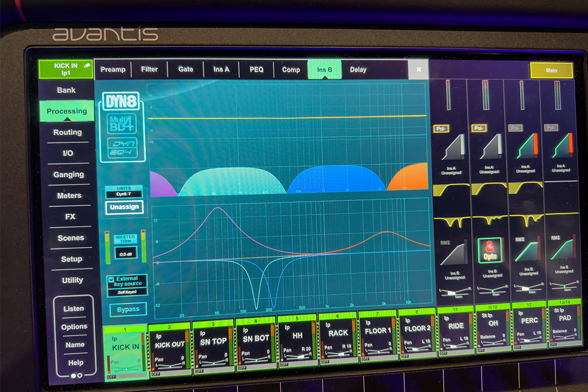The image size is (588, 392).
Task: Select the blue high-mid band shape
Action: coord(338,179)
